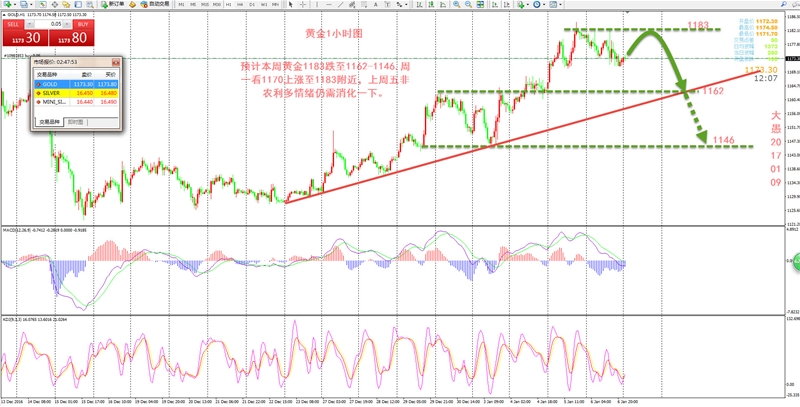Click the zoom in magnifier icon
The width and height of the screenshot is (800, 407).
pyautogui.click(x=456, y=4)
